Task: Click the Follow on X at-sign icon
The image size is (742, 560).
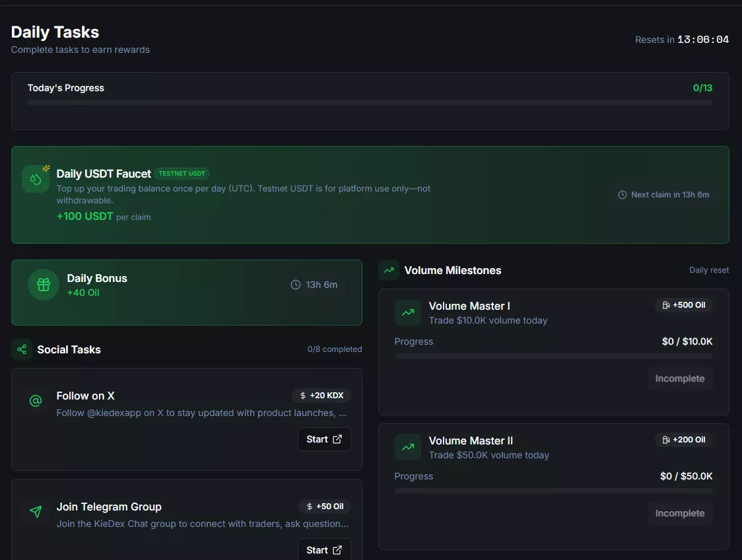Action: coord(36,401)
